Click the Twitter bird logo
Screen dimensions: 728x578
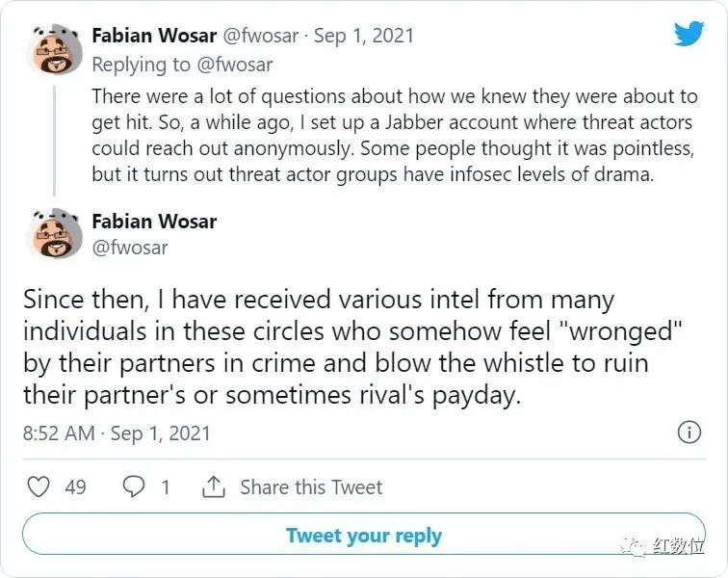pyautogui.click(x=689, y=34)
